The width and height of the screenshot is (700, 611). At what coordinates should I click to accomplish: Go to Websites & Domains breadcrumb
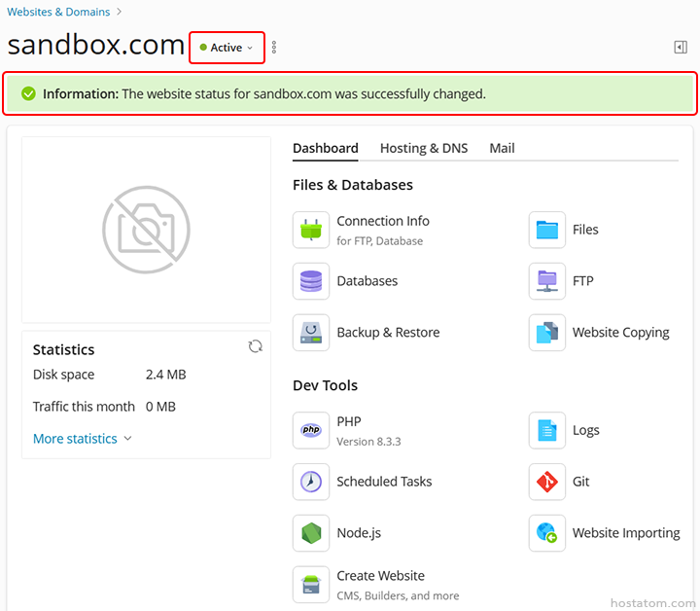click(x=58, y=12)
